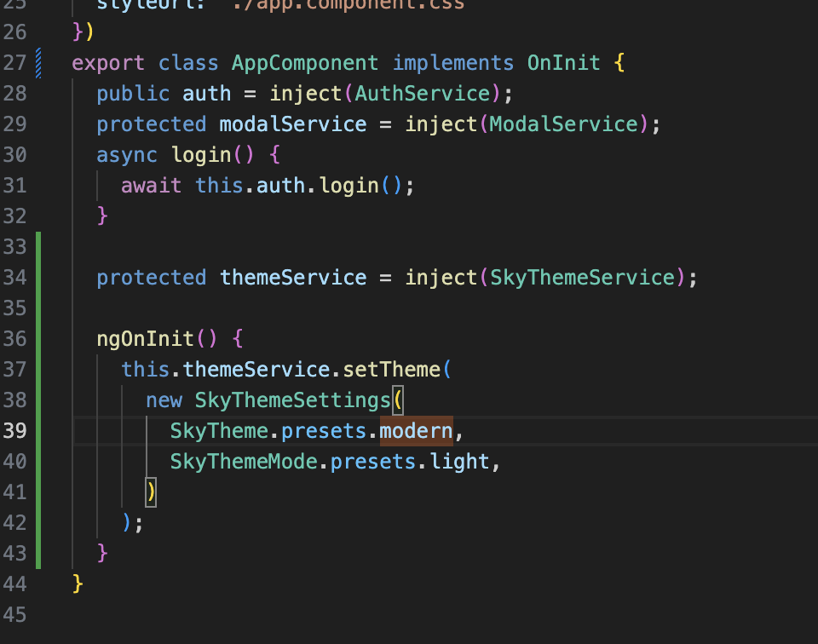Image resolution: width=818 pixels, height=644 pixels.
Task: Select the highlighted word modern on line 39
Action: tap(415, 430)
